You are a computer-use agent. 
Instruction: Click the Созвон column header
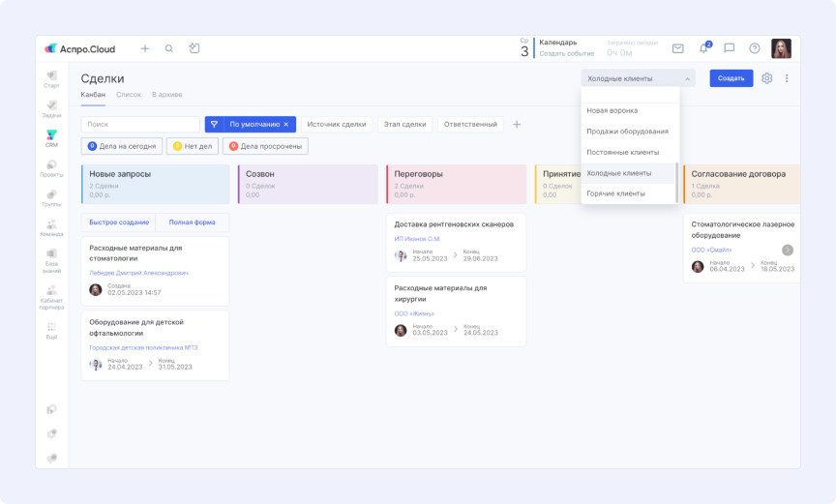[308, 185]
